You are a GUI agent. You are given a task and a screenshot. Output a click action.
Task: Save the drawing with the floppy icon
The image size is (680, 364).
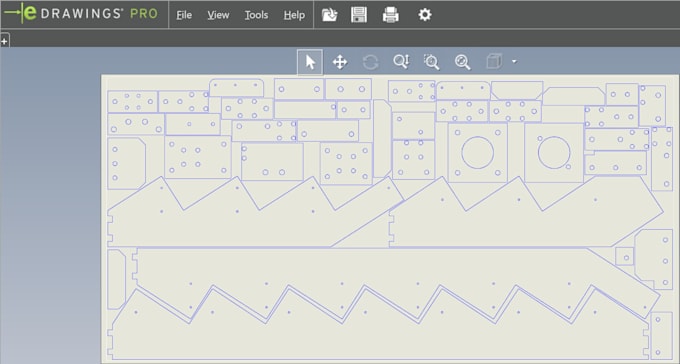click(359, 15)
